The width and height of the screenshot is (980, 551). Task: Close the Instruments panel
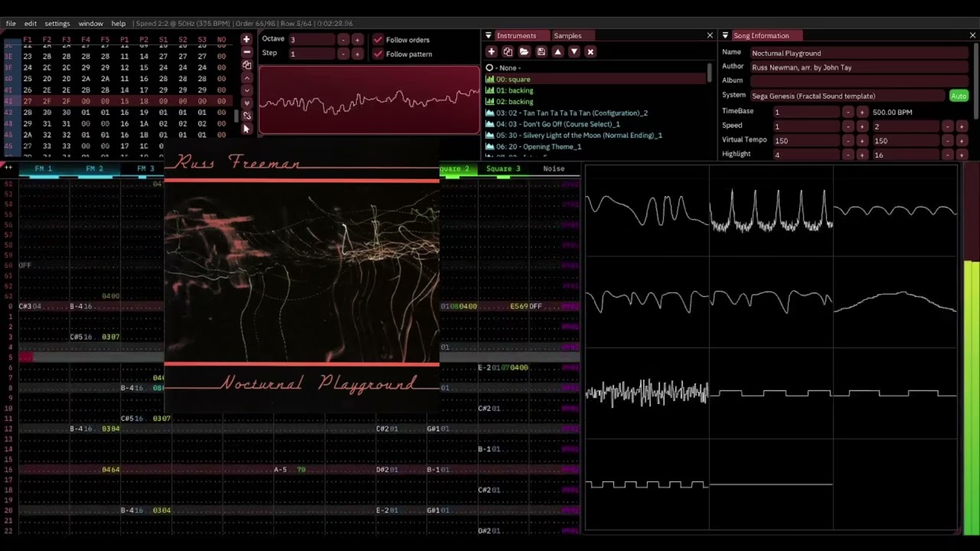pyautogui.click(x=710, y=35)
